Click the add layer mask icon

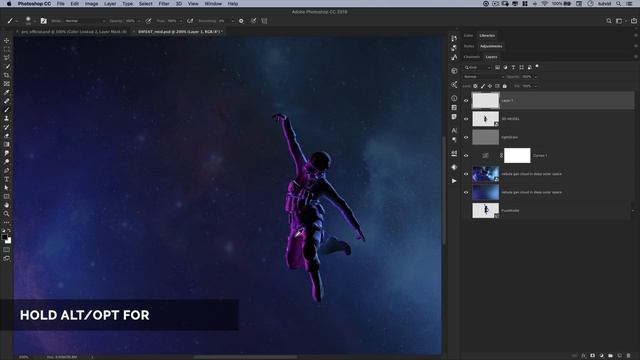[593, 356]
